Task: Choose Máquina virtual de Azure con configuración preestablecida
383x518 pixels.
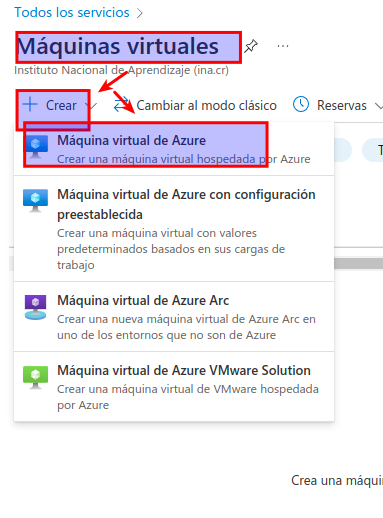Action: pyautogui.click(x=174, y=229)
